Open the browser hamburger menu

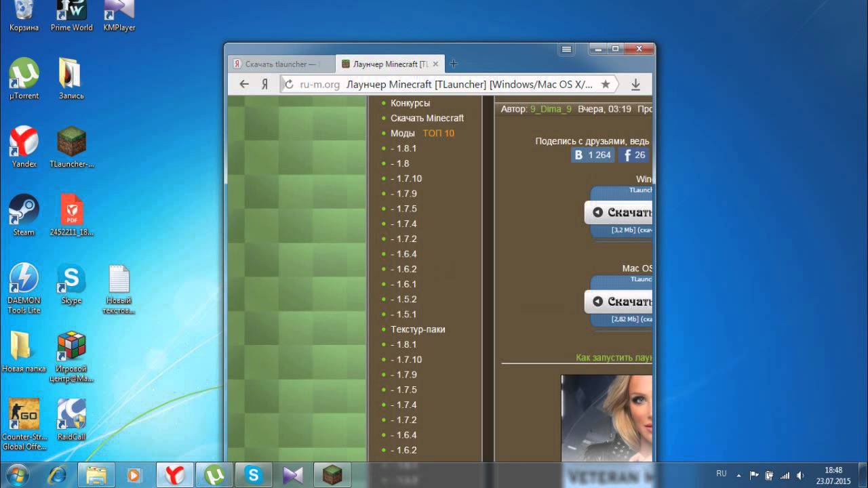[567, 49]
